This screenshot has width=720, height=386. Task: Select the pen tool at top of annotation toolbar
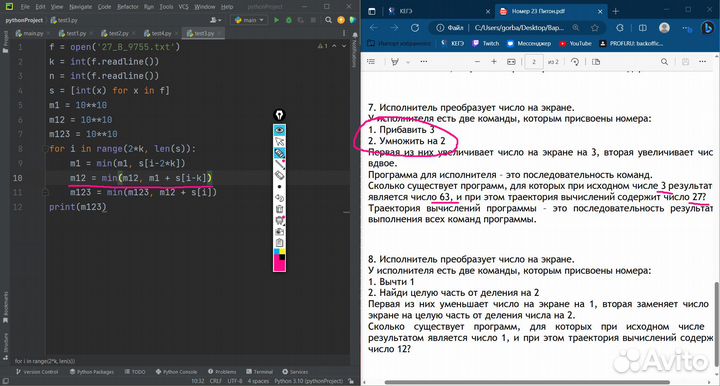[279, 115]
